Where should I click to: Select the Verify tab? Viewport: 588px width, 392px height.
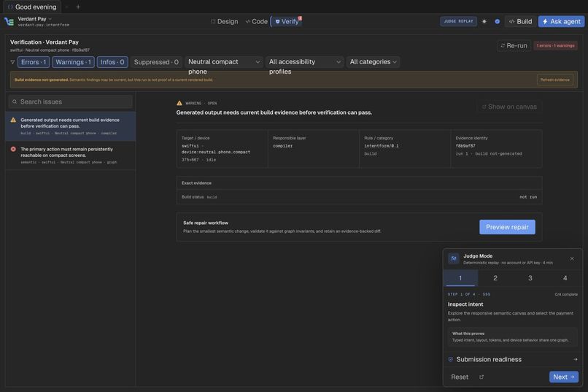pos(287,21)
